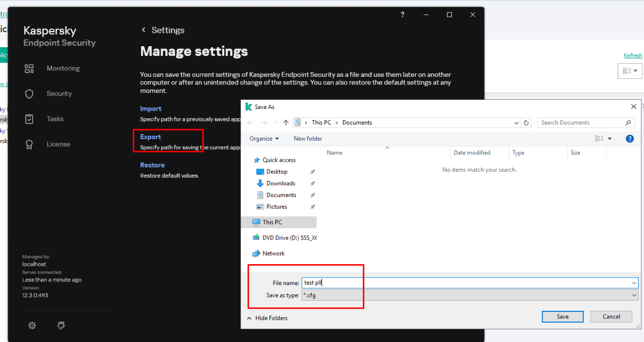
Task: Click the help question mark in Kaspersky title bar
Action: [x=402, y=14]
